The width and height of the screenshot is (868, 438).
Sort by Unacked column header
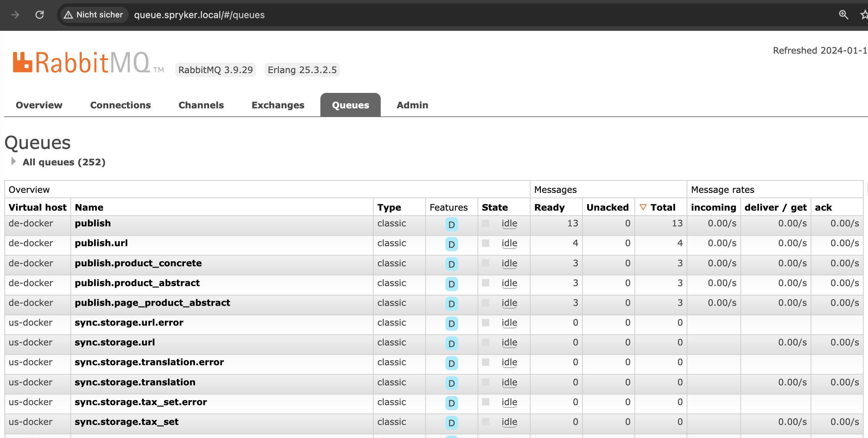(608, 208)
